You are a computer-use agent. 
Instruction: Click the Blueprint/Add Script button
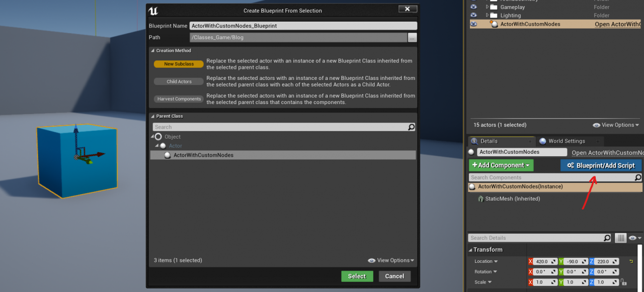point(601,165)
